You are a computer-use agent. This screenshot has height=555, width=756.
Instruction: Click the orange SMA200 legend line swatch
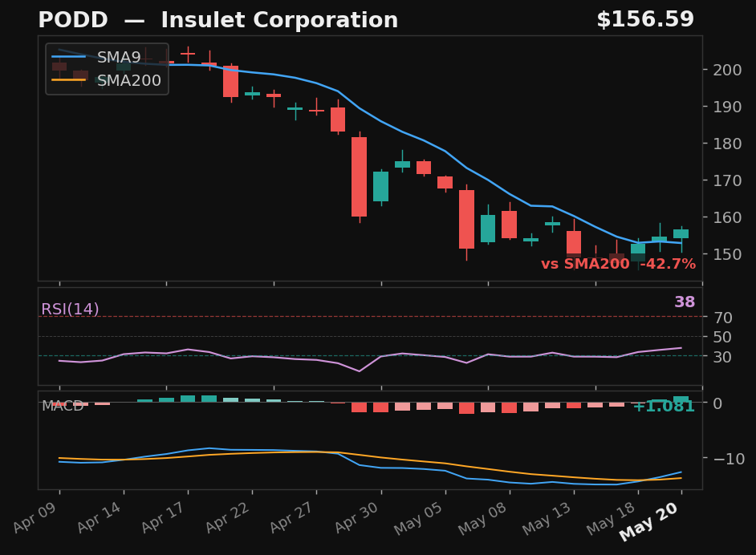click(68, 80)
